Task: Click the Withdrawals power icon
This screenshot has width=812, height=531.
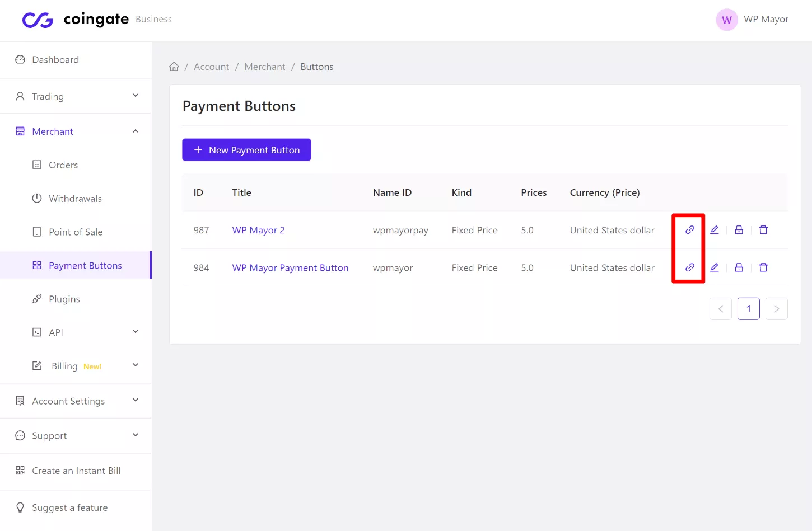Action: [x=37, y=198]
